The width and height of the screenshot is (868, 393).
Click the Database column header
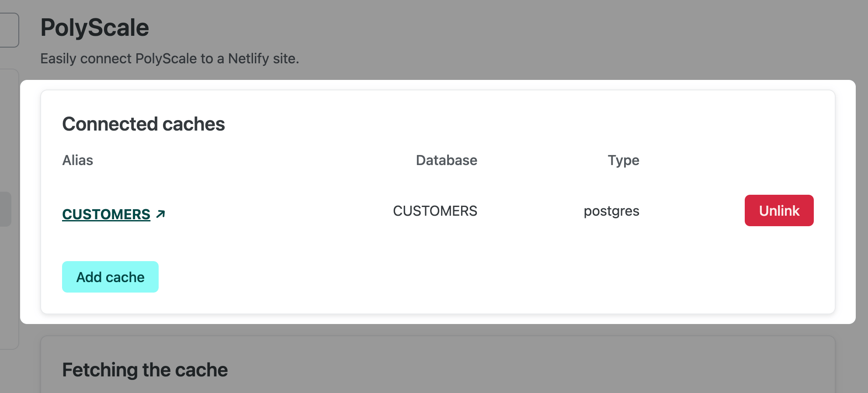pos(446,160)
